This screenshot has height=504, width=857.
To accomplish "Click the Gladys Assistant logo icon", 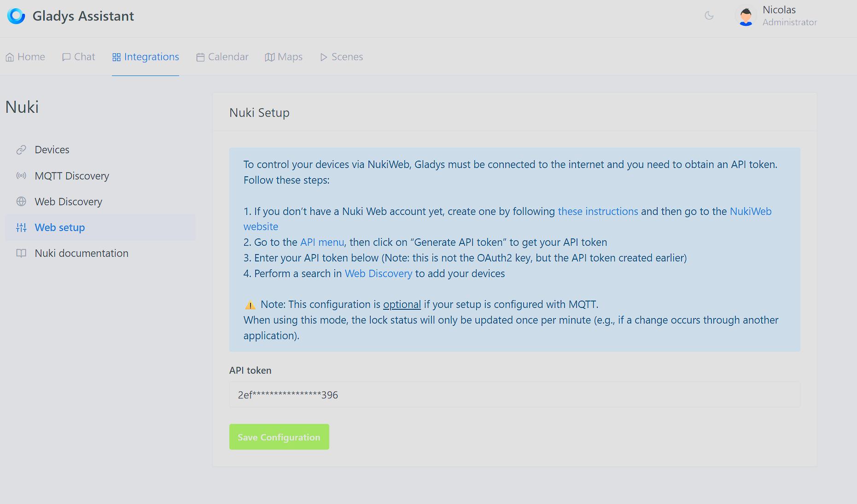I will [16, 15].
